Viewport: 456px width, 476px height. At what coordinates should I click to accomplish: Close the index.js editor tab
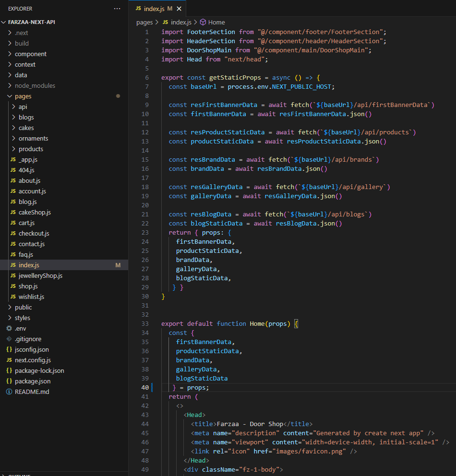179,9
